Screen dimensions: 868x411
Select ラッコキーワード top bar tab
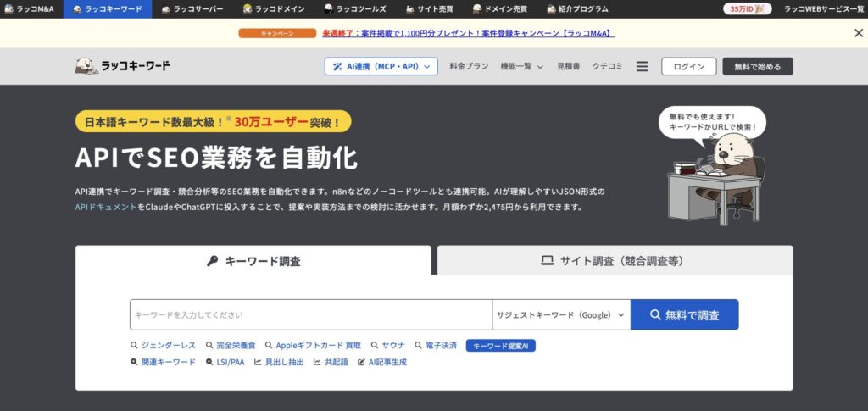(108, 8)
